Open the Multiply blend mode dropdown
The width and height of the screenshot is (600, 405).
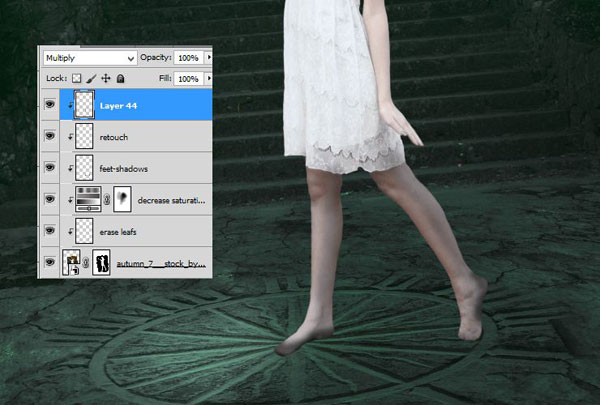point(90,58)
